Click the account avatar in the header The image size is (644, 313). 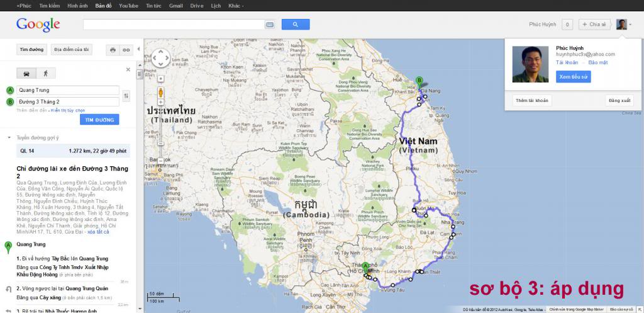[x=621, y=25]
